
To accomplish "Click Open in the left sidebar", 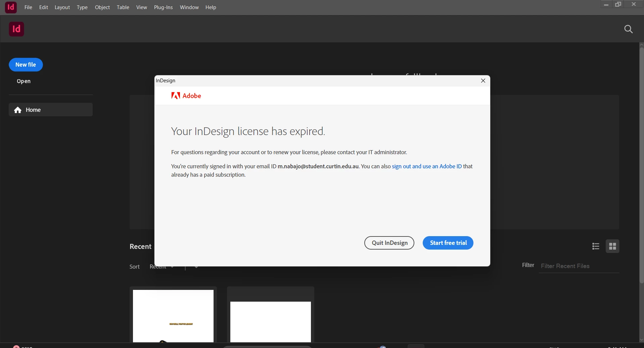I will point(24,81).
